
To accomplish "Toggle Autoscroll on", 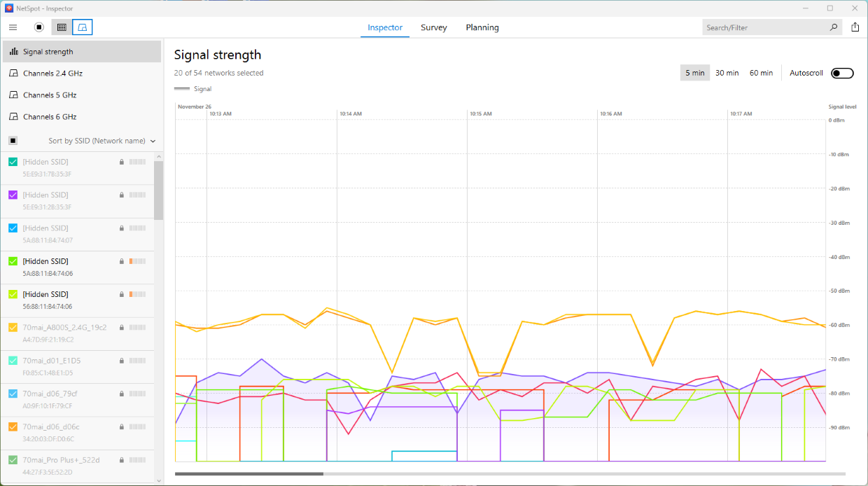I will pos(842,73).
